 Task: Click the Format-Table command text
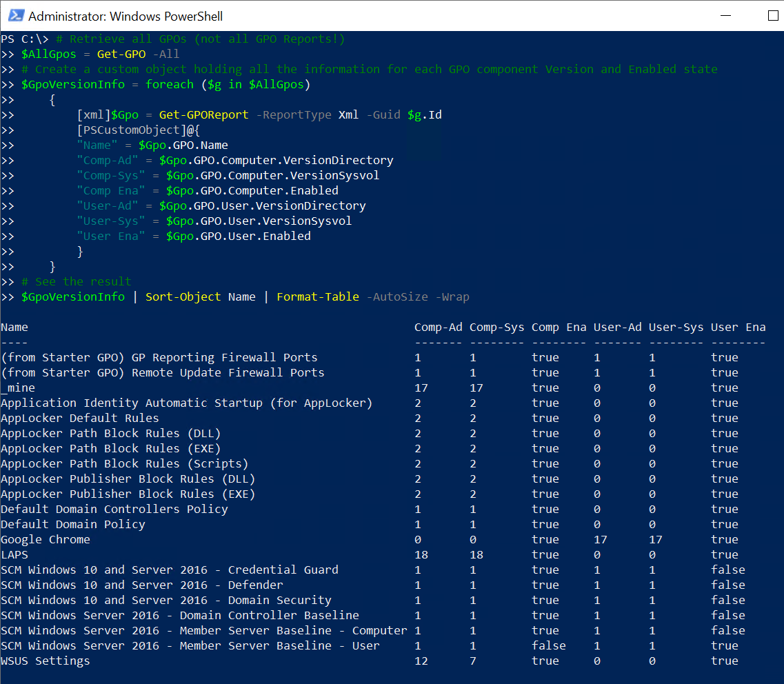pos(318,296)
